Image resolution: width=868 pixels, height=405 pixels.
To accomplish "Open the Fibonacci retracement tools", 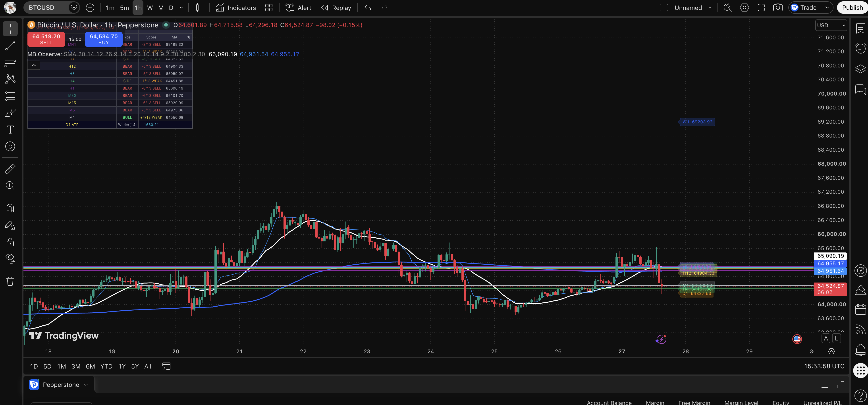I will (x=10, y=62).
